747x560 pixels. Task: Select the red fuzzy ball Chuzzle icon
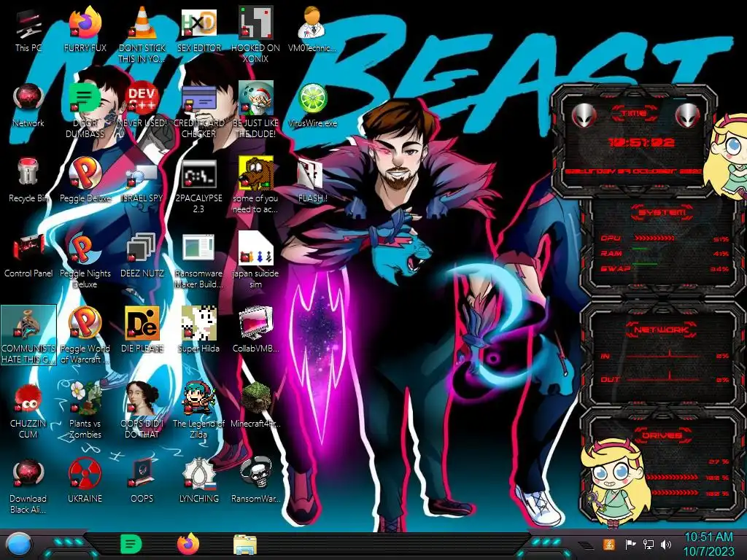[28, 411]
